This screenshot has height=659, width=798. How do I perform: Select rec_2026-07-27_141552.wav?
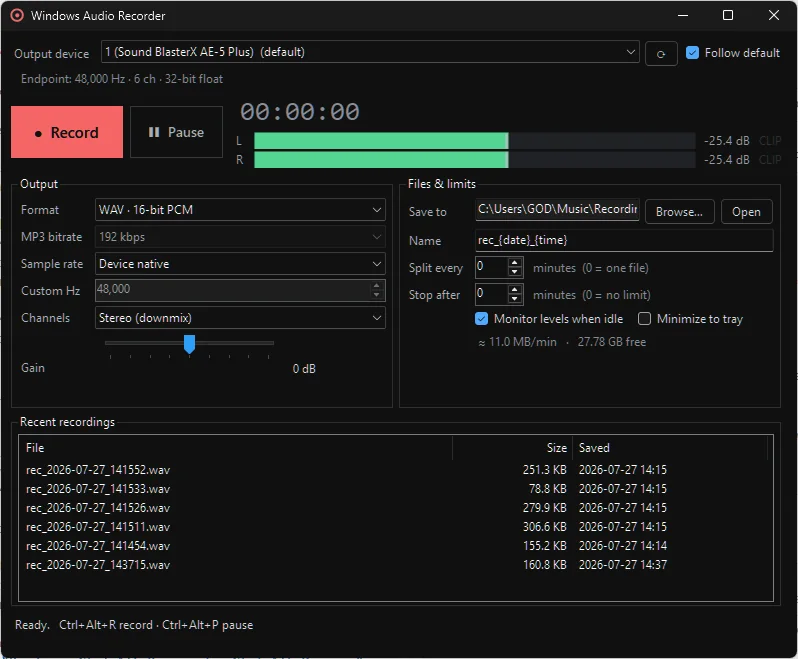pyautogui.click(x=98, y=470)
